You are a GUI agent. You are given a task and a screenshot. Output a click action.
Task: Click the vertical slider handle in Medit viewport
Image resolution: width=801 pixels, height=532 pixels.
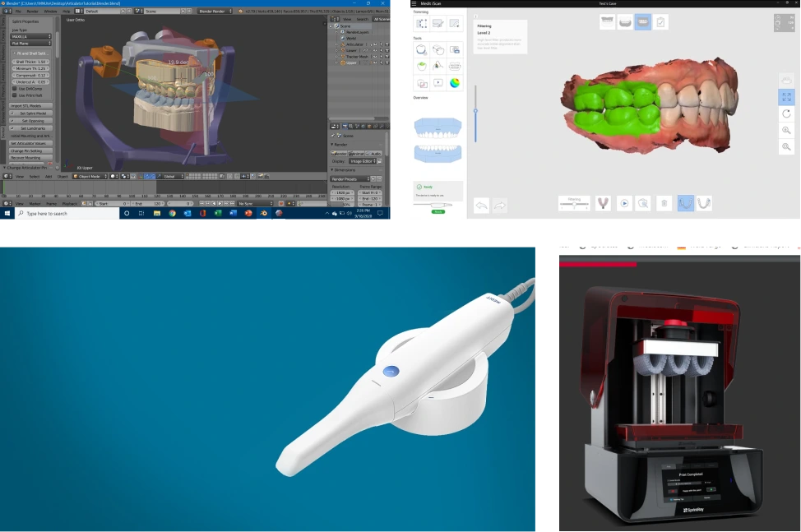click(x=475, y=111)
